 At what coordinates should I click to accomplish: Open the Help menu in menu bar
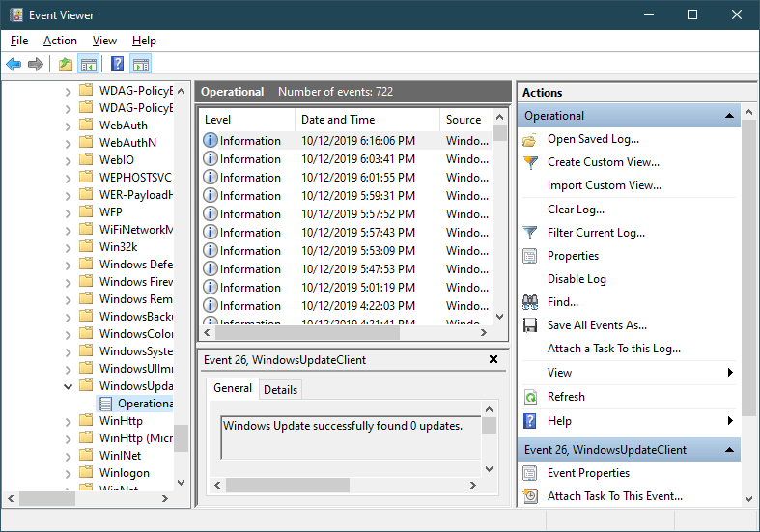point(144,41)
